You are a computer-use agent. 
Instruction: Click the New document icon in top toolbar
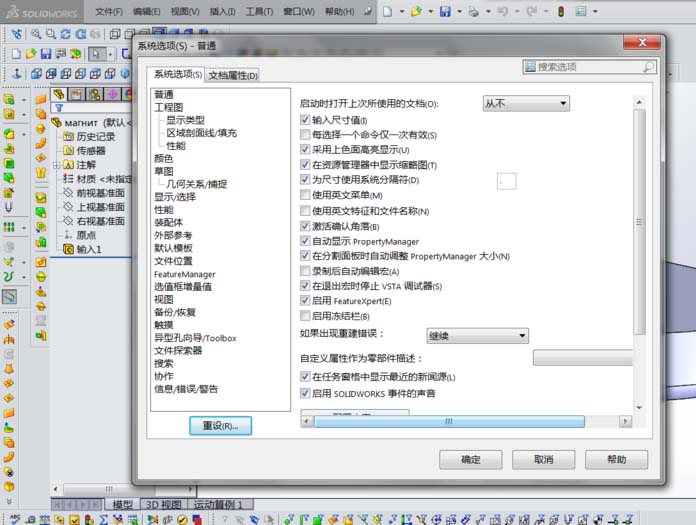[x=388, y=12]
